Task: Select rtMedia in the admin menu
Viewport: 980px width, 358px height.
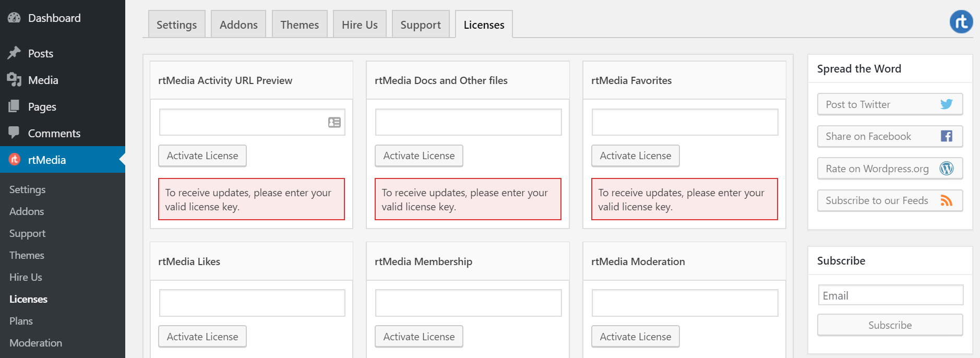Action: coord(63,160)
